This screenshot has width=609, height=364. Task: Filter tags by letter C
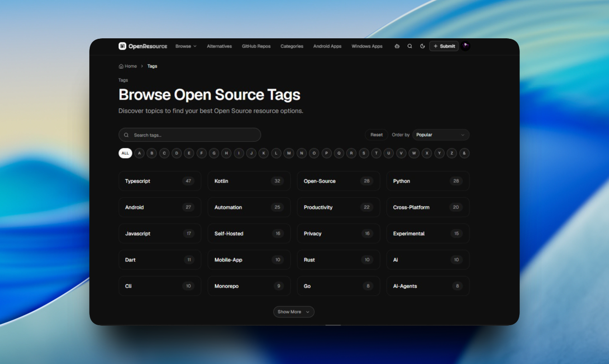(x=164, y=153)
